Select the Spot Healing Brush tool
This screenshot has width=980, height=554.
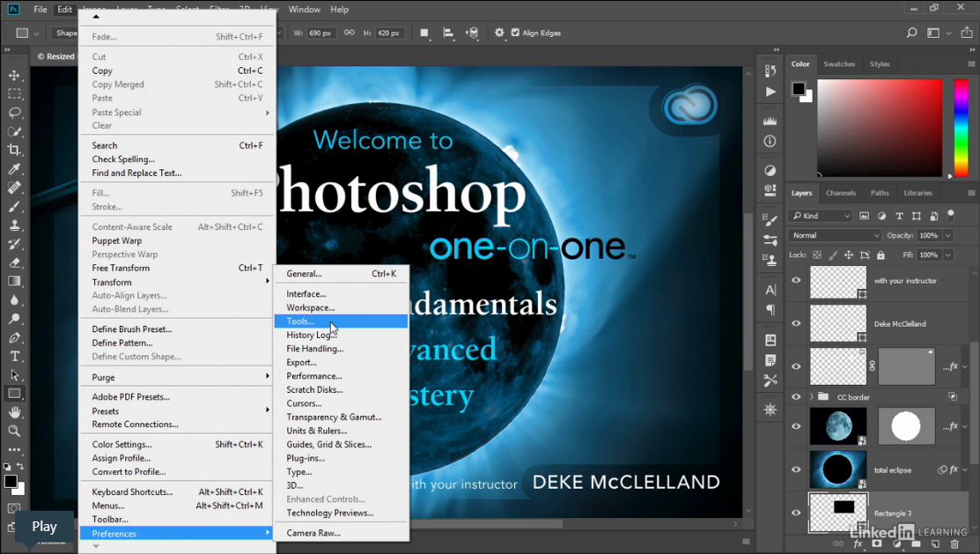pos(14,188)
